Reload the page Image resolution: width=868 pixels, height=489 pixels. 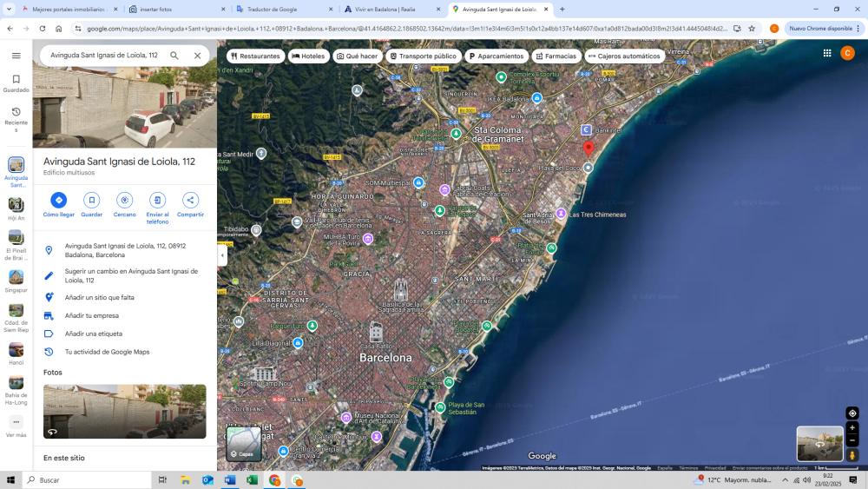click(42, 29)
